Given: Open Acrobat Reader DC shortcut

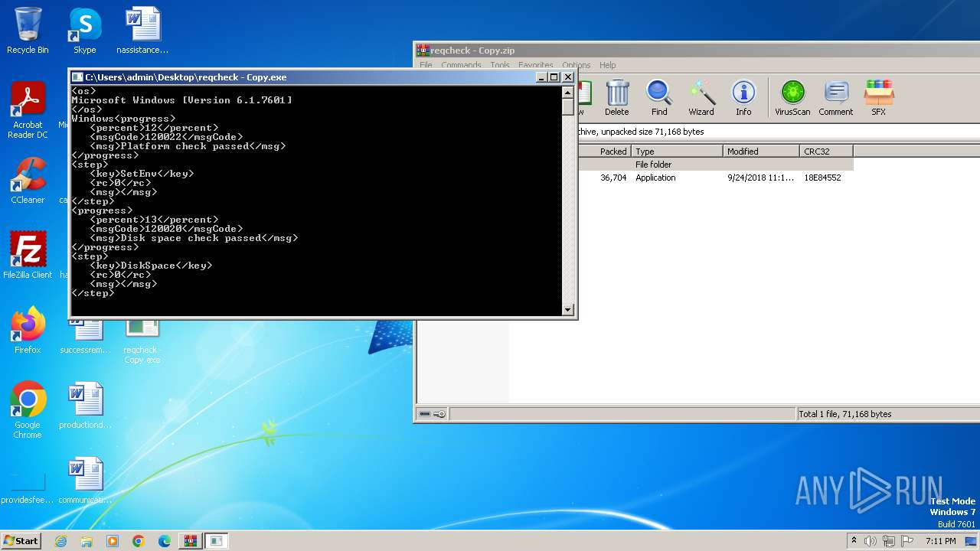Looking at the screenshot, I should [x=28, y=110].
